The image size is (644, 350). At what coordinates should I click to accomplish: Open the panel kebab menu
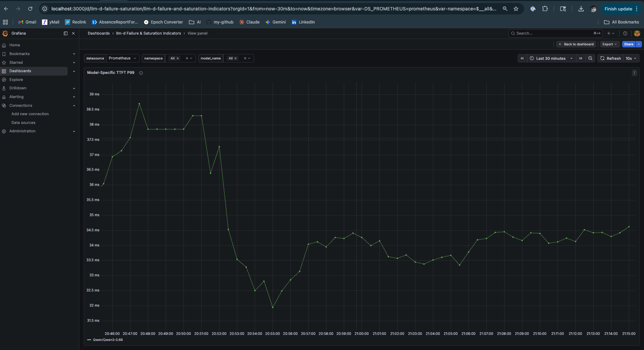click(634, 73)
